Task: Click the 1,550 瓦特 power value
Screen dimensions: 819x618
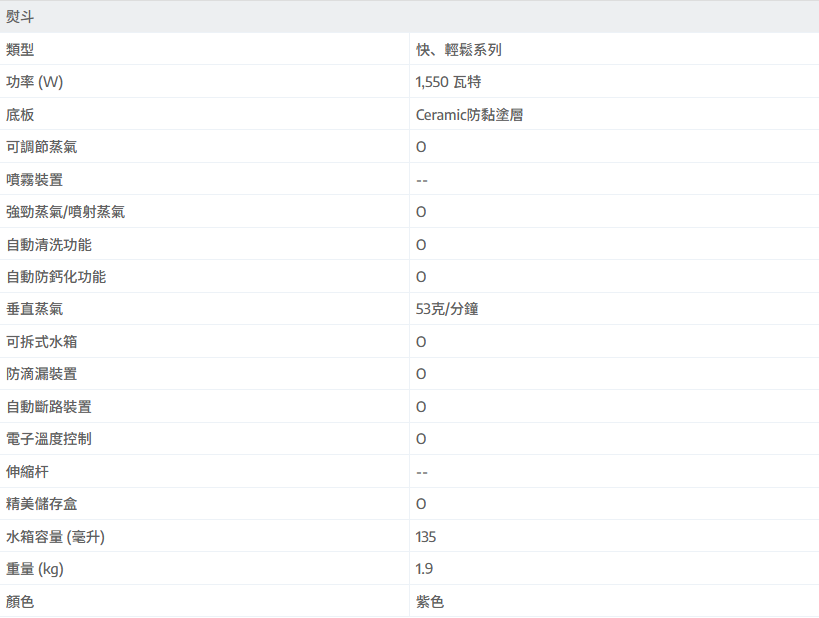Action: [x=455, y=82]
